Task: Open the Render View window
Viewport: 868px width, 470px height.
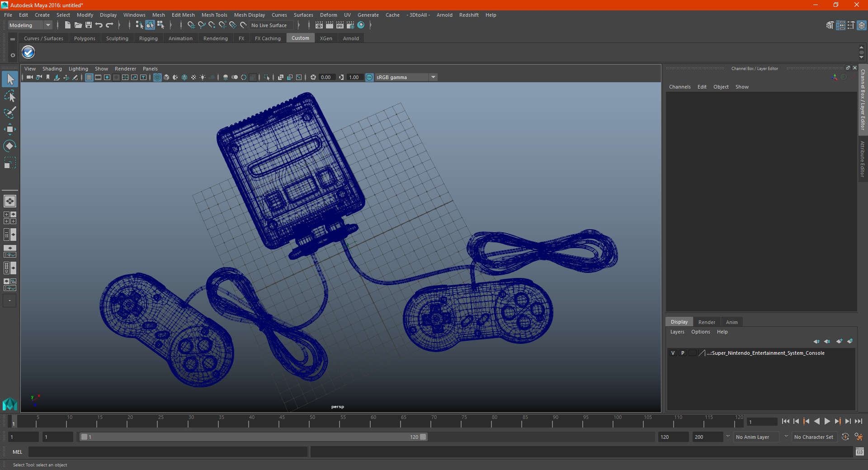Action: [x=319, y=25]
